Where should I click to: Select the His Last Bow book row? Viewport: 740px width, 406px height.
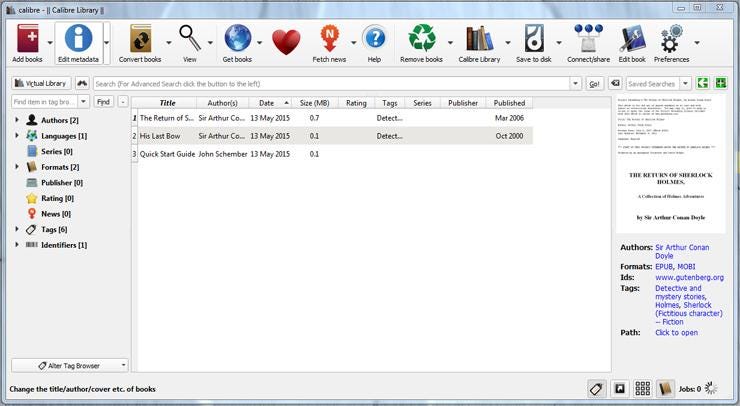tap(332, 135)
